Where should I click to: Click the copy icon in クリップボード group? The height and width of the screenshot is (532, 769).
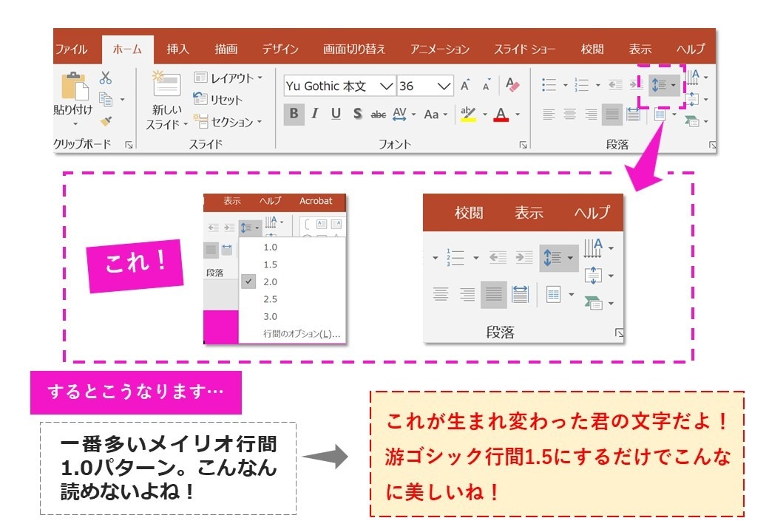pyautogui.click(x=106, y=100)
